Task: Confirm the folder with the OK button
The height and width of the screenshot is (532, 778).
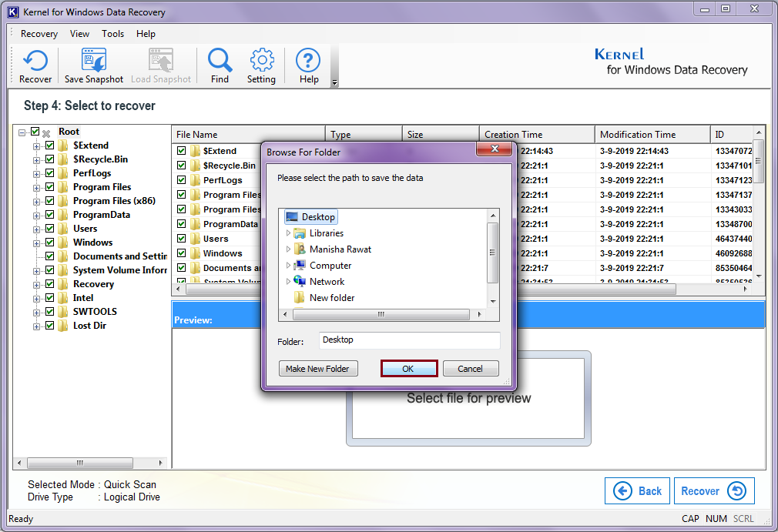Action: [408, 369]
